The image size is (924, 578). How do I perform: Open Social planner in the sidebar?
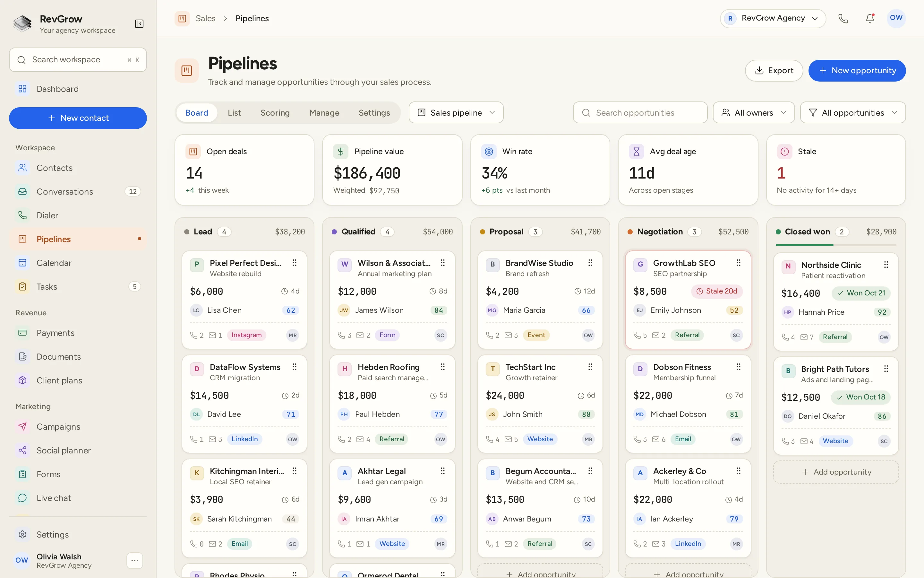[x=78, y=450]
